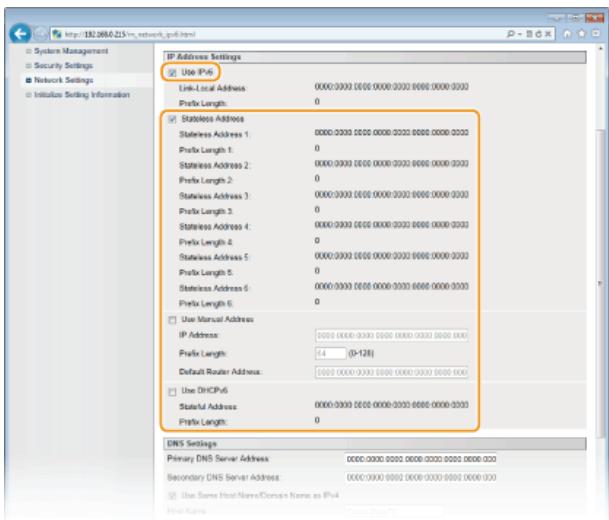Click the manual IP Address input field

click(392, 335)
